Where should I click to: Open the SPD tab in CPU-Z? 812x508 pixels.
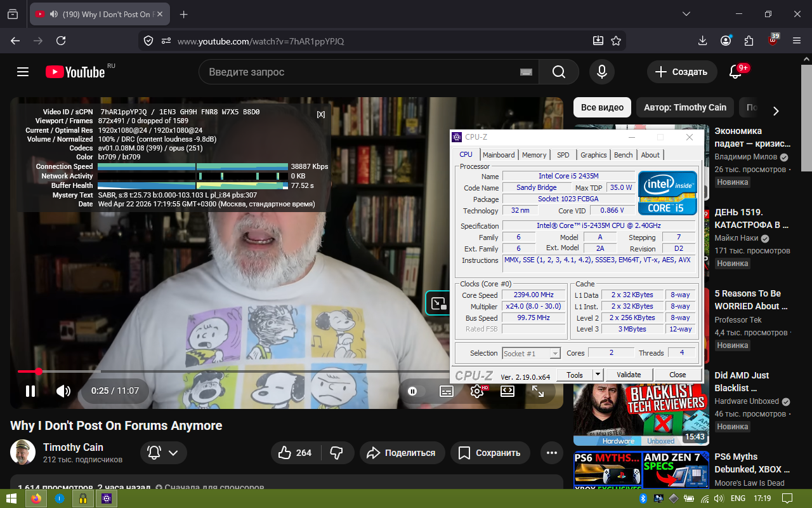[x=563, y=155]
